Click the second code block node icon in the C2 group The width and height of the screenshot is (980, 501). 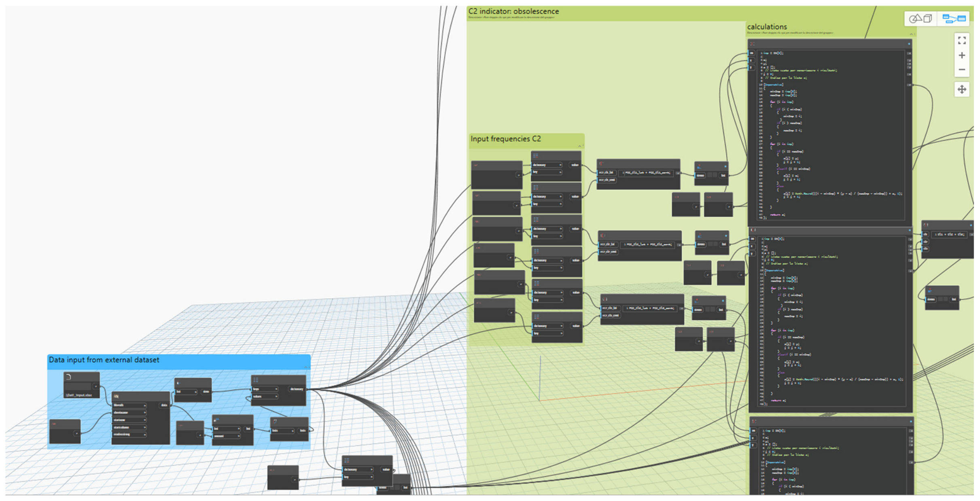[603, 235]
